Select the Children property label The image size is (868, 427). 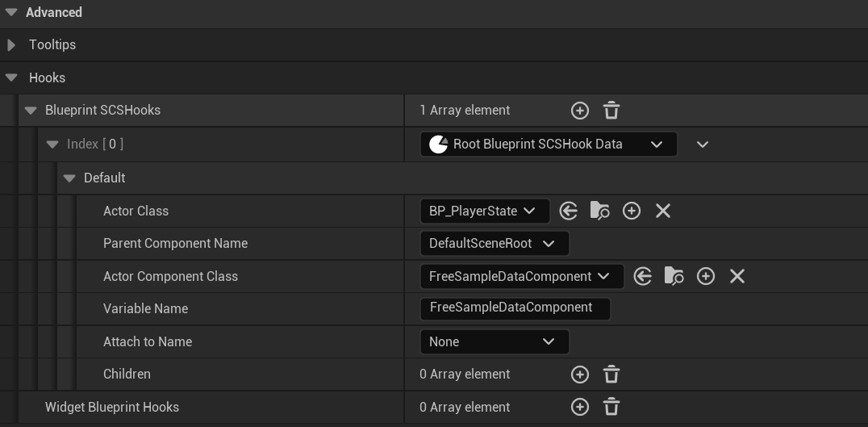pyautogui.click(x=127, y=375)
